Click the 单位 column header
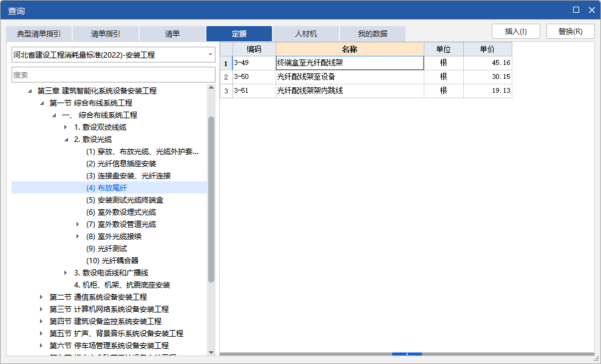 pos(444,49)
